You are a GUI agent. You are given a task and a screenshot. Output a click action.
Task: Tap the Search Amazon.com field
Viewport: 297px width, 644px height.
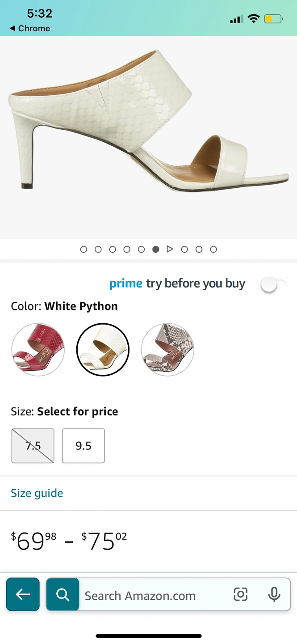[152, 596]
